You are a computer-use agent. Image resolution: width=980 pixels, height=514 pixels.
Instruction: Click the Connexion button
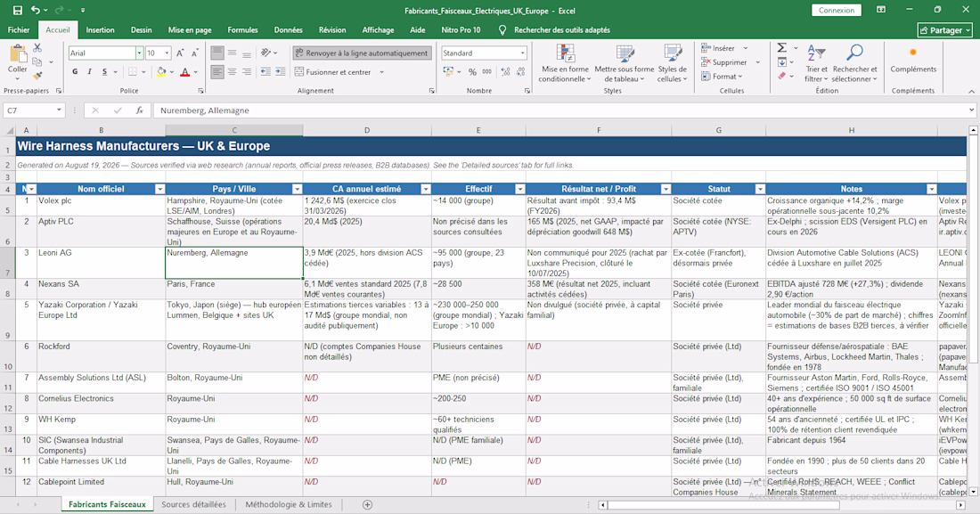tap(837, 10)
